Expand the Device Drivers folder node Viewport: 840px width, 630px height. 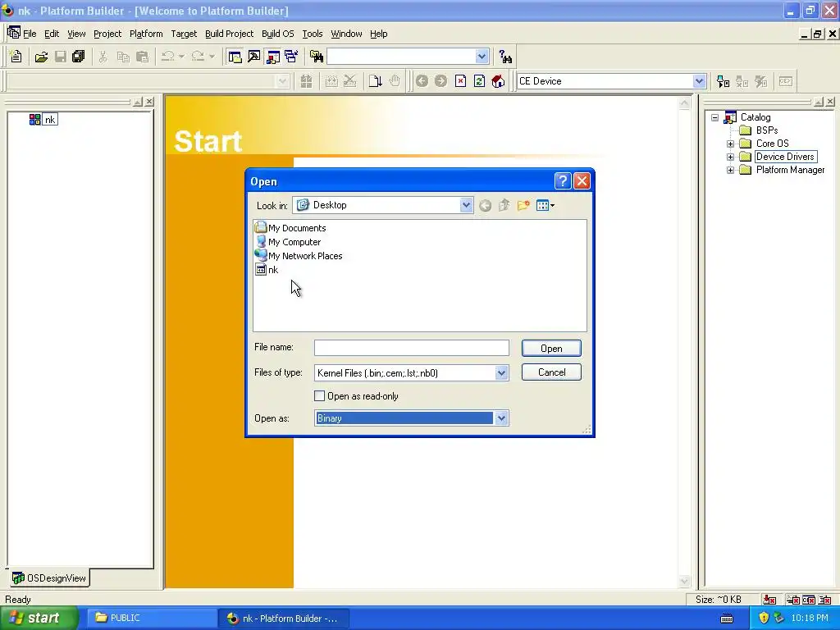click(x=730, y=157)
